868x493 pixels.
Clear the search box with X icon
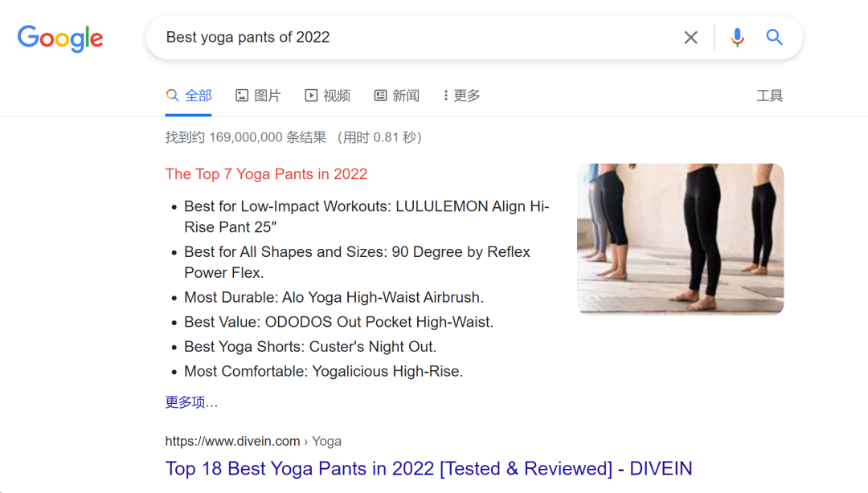pyautogui.click(x=690, y=37)
